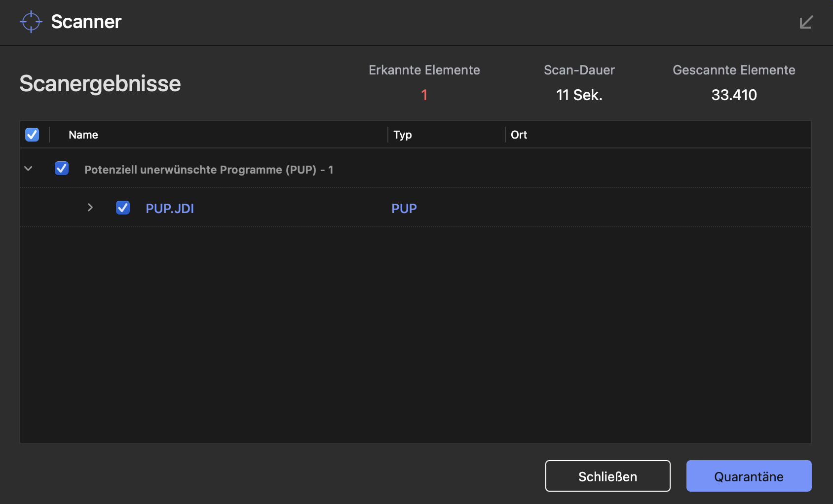Collapse the Potenziell unerwünschte Programme group
Image resolution: width=833 pixels, height=504 pixels.
pyautogui.click(x=29, y=169)
